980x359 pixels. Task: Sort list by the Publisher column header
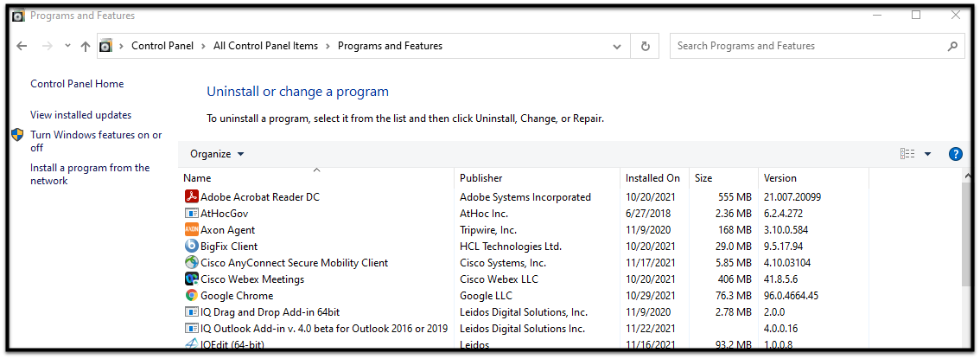[x=480, y=178]
